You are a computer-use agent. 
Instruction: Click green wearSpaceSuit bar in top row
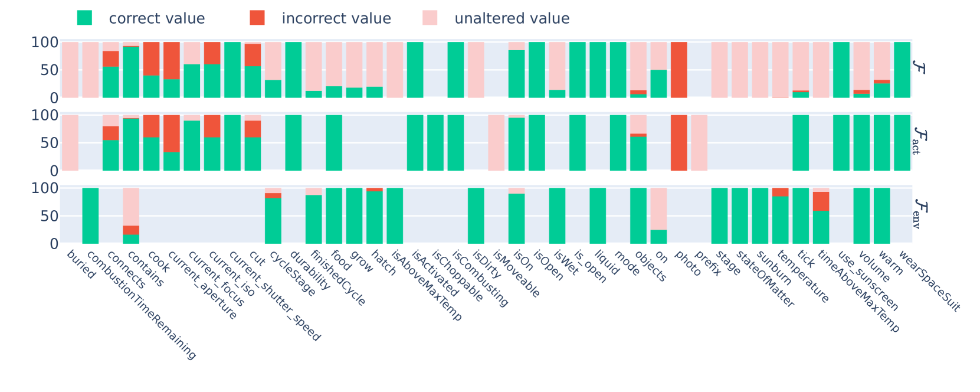click(x=902, y=70)
